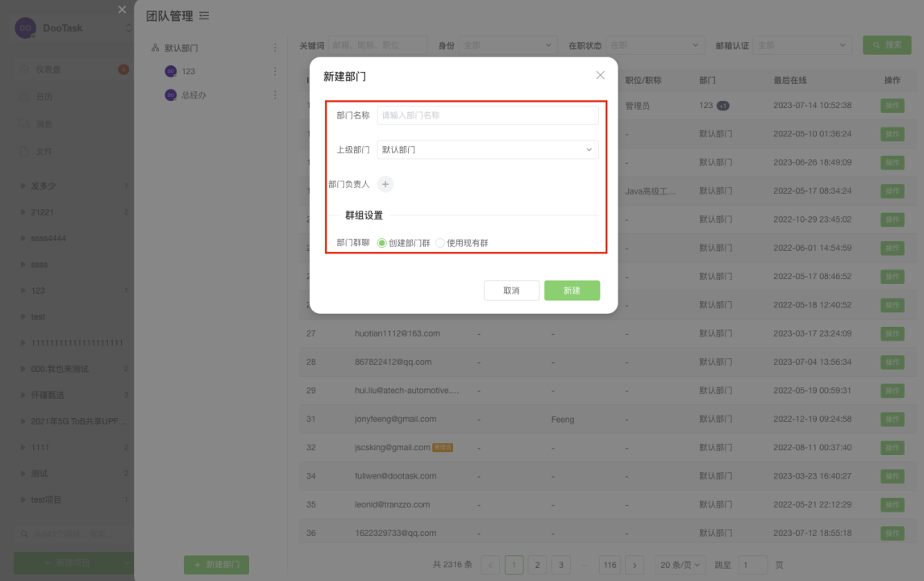924x581 pixels.
Task: Open the 身份 filter dropdown
Action: click(x=508, y=45)
